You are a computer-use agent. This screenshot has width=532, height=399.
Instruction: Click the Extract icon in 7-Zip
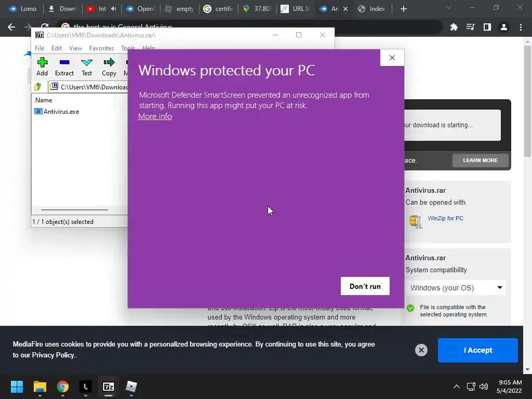(64, 66)
